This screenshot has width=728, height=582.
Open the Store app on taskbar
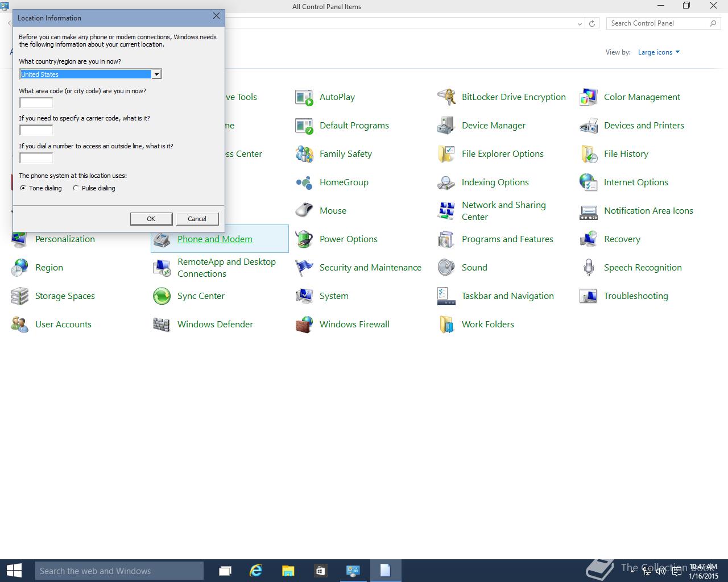[320, 571]
